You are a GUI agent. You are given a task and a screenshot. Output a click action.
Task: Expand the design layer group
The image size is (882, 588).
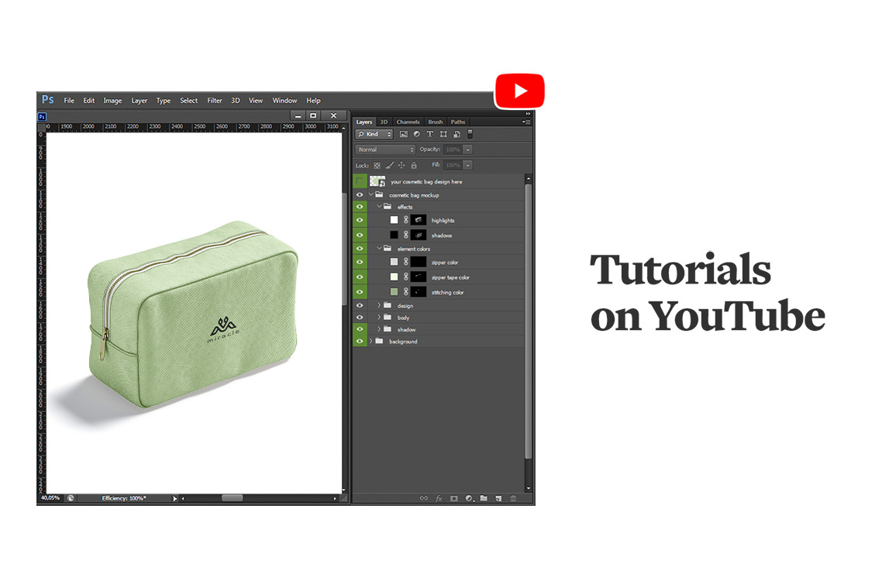[379, 305]
